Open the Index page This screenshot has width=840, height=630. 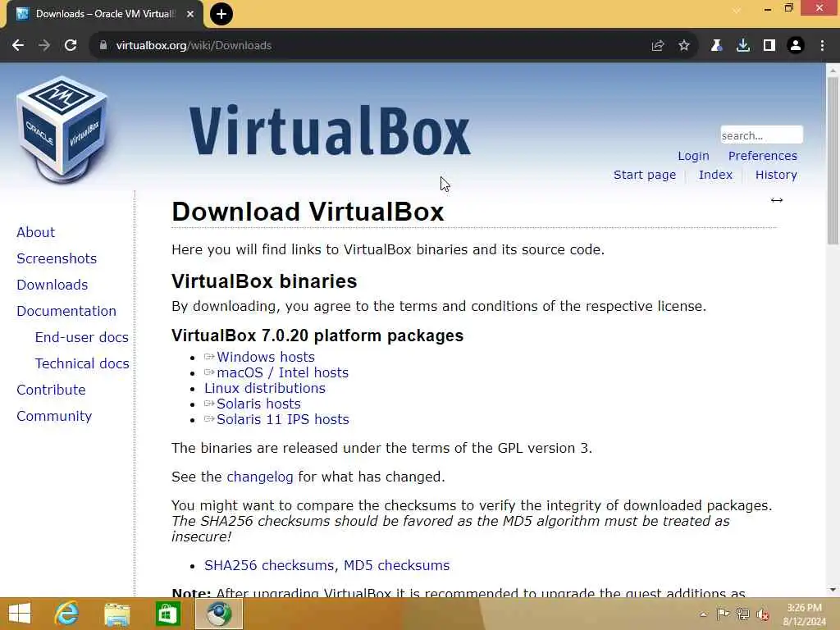coord(715,176)
